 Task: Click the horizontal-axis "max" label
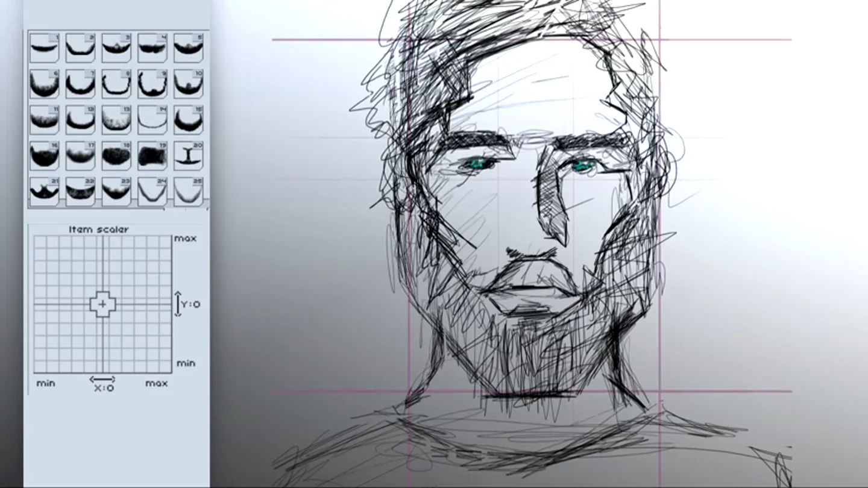[157, 383]
